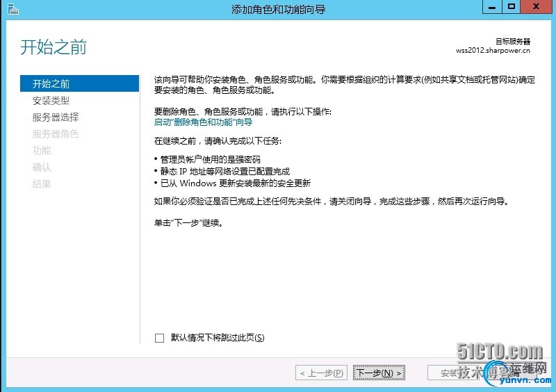Select 安装类型 step in sidebar
Image resolution: width=556 pixels, height=392 pixels.
click(x=51, y=100)
